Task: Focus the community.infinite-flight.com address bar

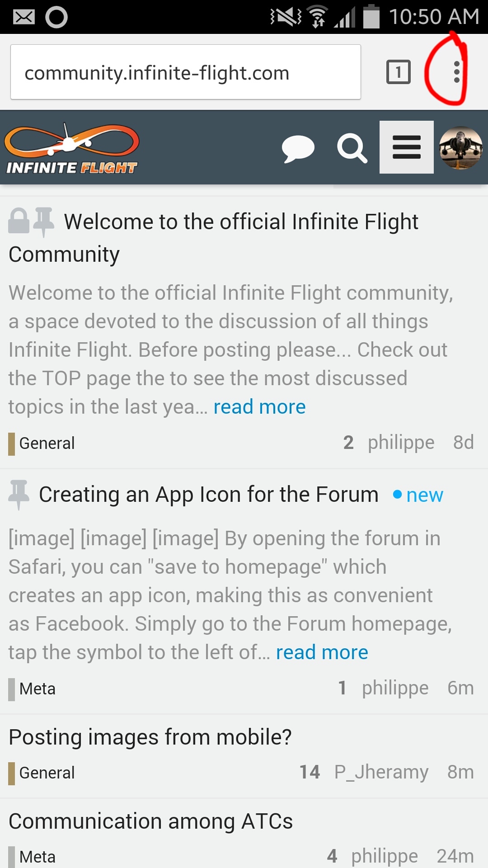Action: tap(185, 72)
